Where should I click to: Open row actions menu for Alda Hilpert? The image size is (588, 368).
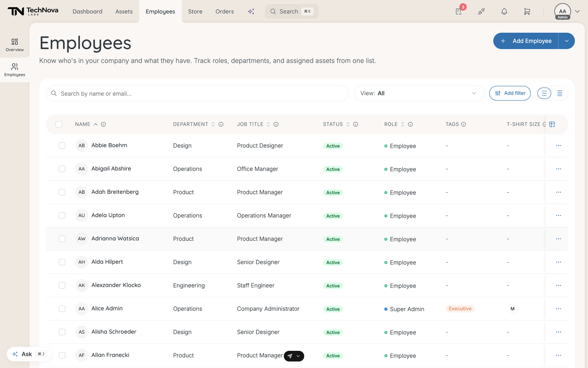[x=559, y=262]
